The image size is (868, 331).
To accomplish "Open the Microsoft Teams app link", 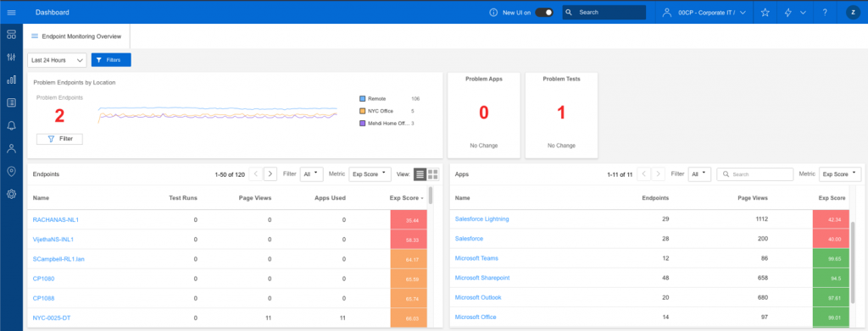I will pyautogui.click(x=476, y=258).
